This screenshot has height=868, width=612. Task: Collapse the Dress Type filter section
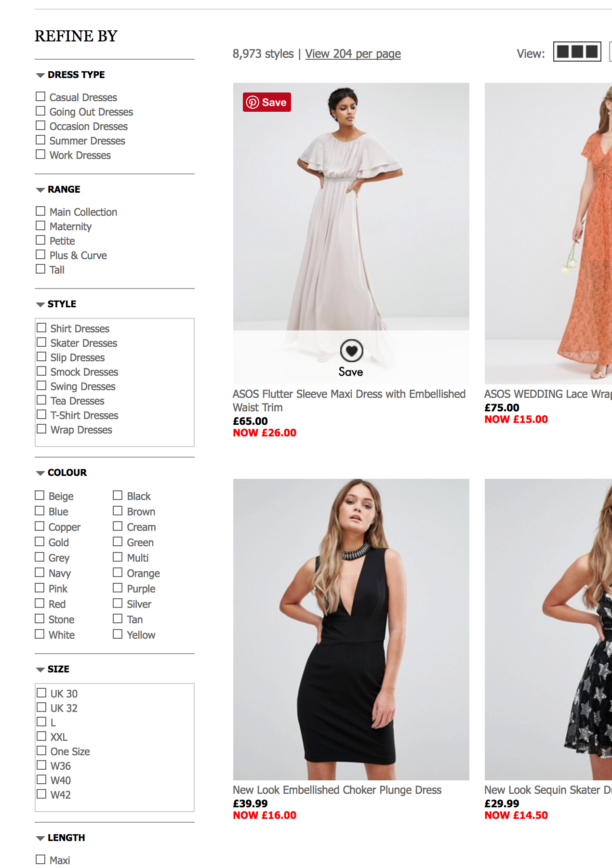(40, 75)
